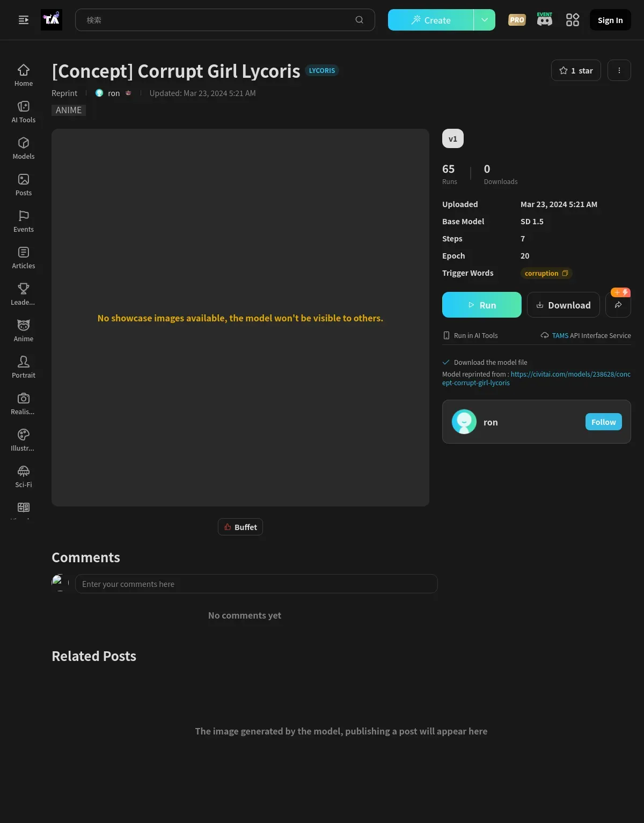Go to Home in the sidebar
This screenshot has width=644, height=823.
(24, 76)
